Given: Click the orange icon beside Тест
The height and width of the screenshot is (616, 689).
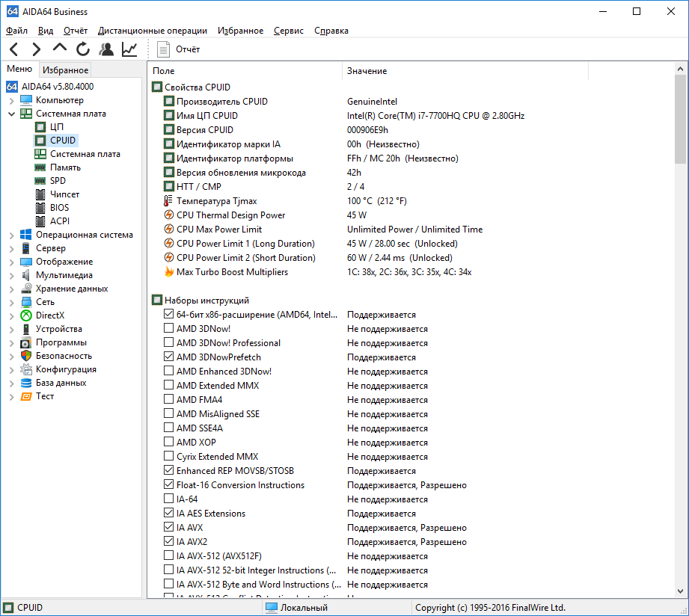Looking at the screenshot, I should point(26,396).
